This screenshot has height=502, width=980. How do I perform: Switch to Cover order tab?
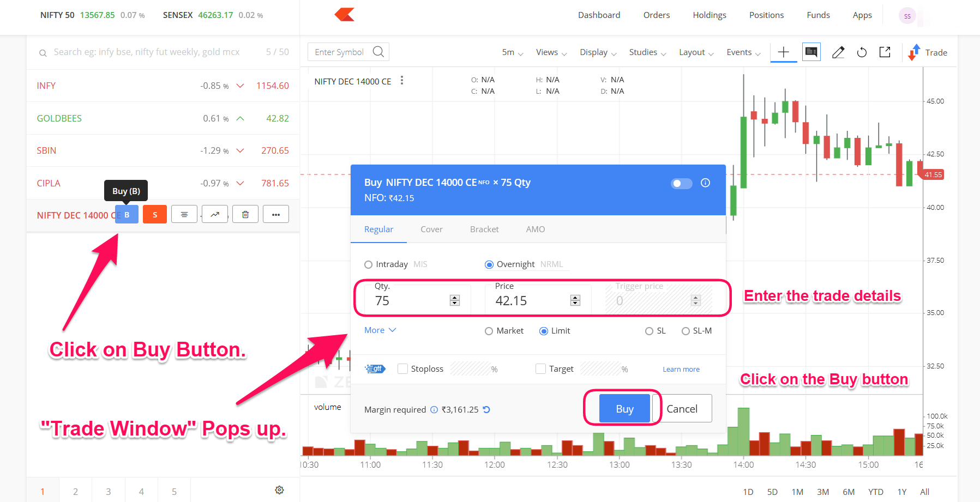click(431, 229)
